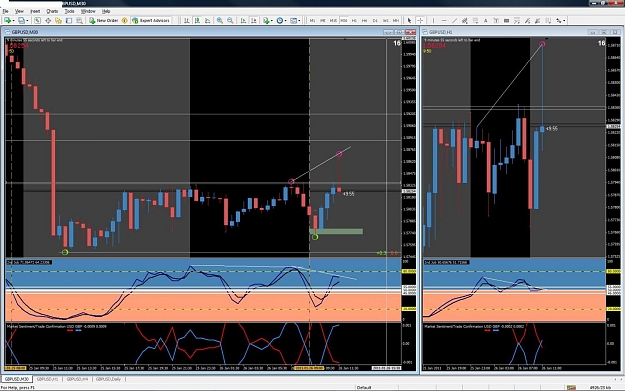625x391 pixels.
Task: Open the Arrows objects dropdown
Action: [x=560, y=20]
